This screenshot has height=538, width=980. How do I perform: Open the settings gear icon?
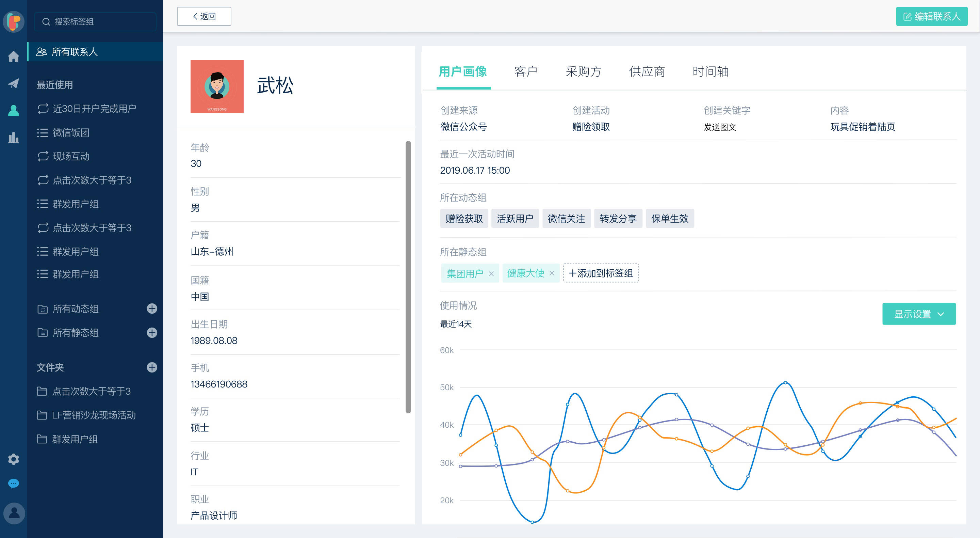click(13, 459)
